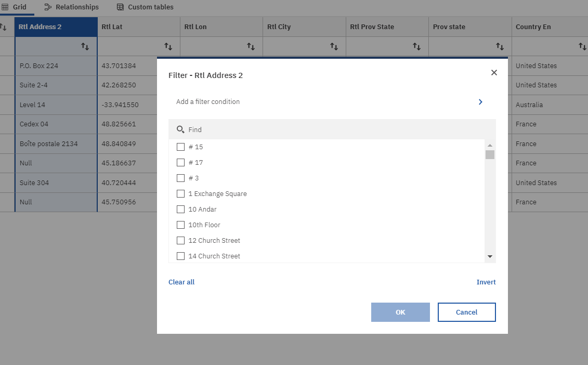Screen dimensions: 588x365
Task: Click the sort icon under Rtl Lon
Action: pos(251,46)
